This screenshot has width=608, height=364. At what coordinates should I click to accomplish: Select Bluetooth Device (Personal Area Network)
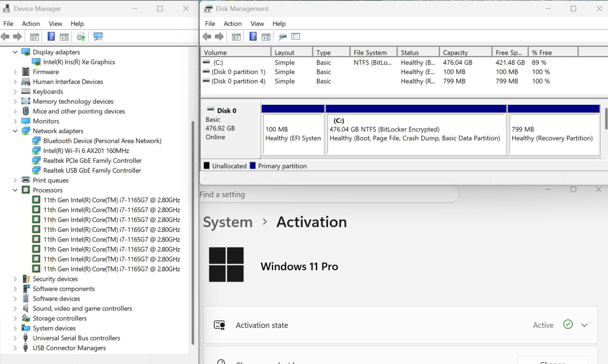(x=102, y=141)
